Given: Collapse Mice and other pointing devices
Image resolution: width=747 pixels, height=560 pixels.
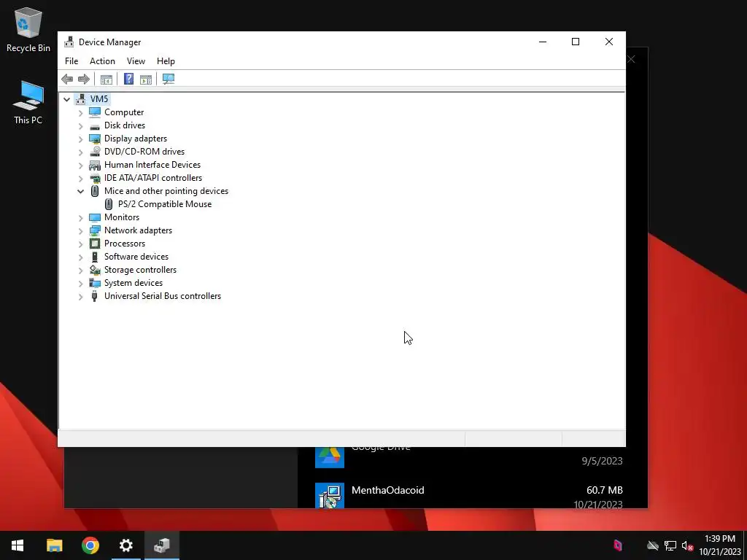Looking at the screenshot, I should click(80, 192).
